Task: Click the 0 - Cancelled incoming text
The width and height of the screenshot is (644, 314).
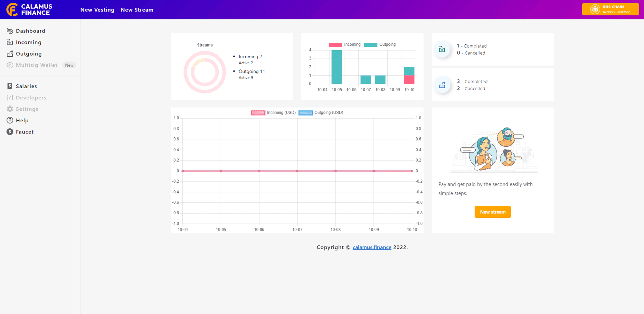Action: [471, 53]
